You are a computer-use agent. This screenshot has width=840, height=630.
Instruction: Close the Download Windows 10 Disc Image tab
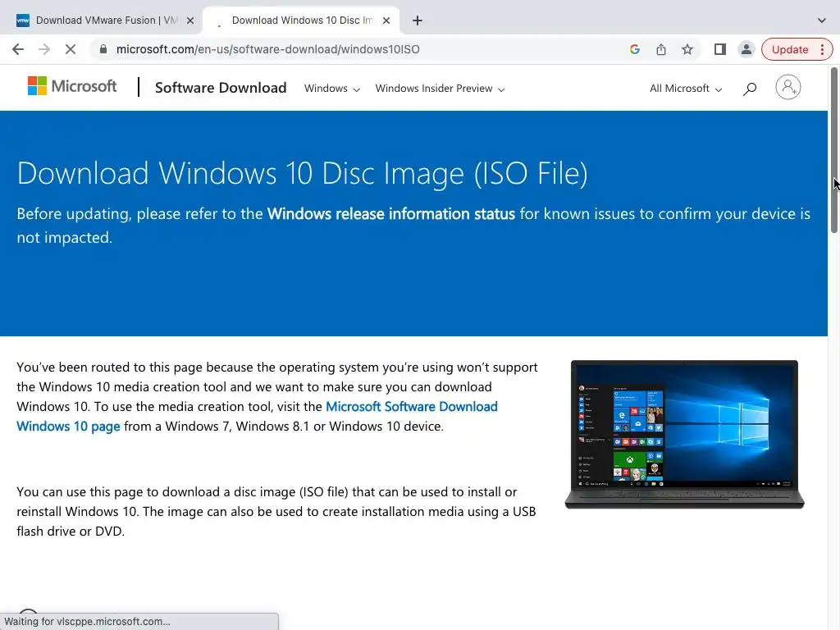pos(386,21)
